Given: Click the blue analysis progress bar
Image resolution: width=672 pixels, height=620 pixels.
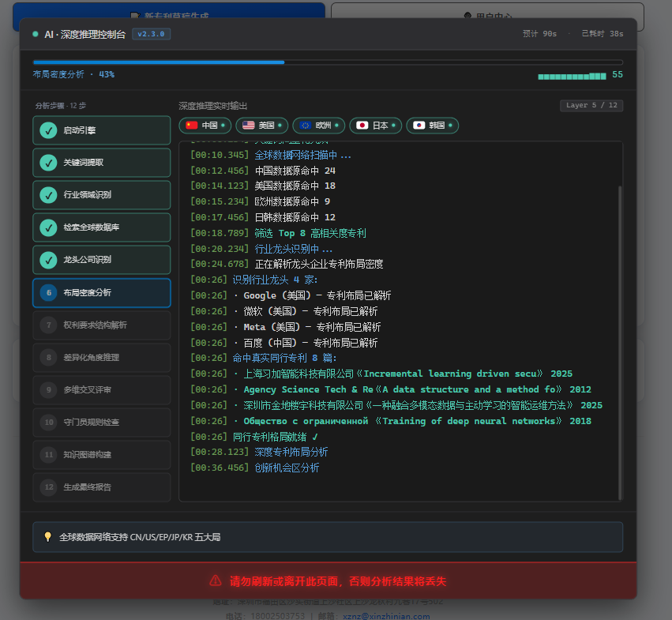Looking at the screenshot, I should [328, 62].
